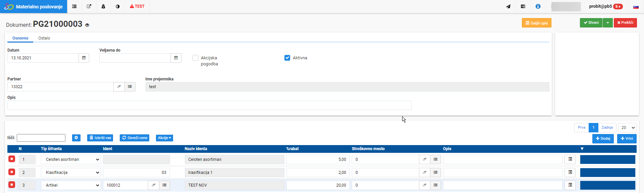Open the probit@pb5 user menu
The width and height of the screenshot is (644, 193).
point(606,6)
